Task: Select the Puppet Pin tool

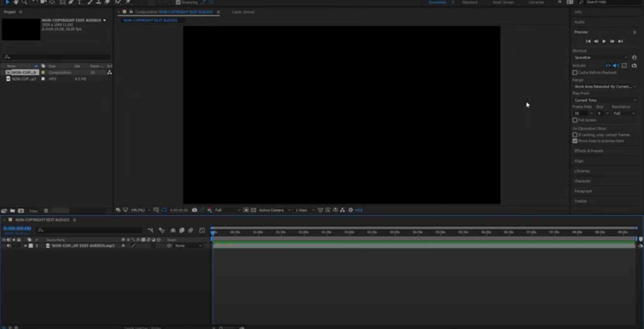Action: click(x=128, y=2)
